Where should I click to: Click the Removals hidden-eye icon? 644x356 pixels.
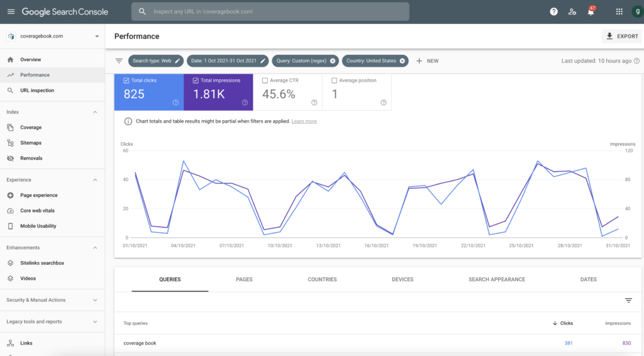10,158
